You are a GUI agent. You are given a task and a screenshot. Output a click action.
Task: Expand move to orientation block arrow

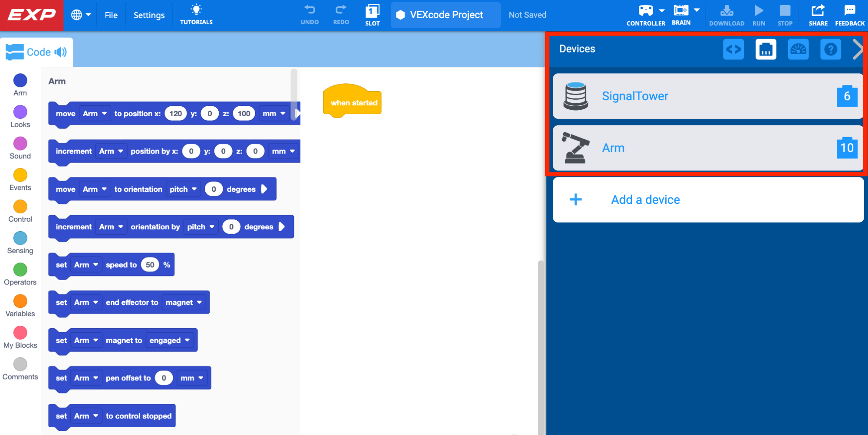click(x=264, y=189)
